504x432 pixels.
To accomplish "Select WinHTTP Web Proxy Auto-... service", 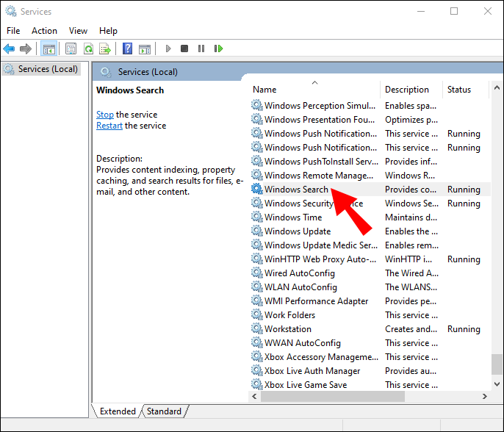I will [320, 259].
